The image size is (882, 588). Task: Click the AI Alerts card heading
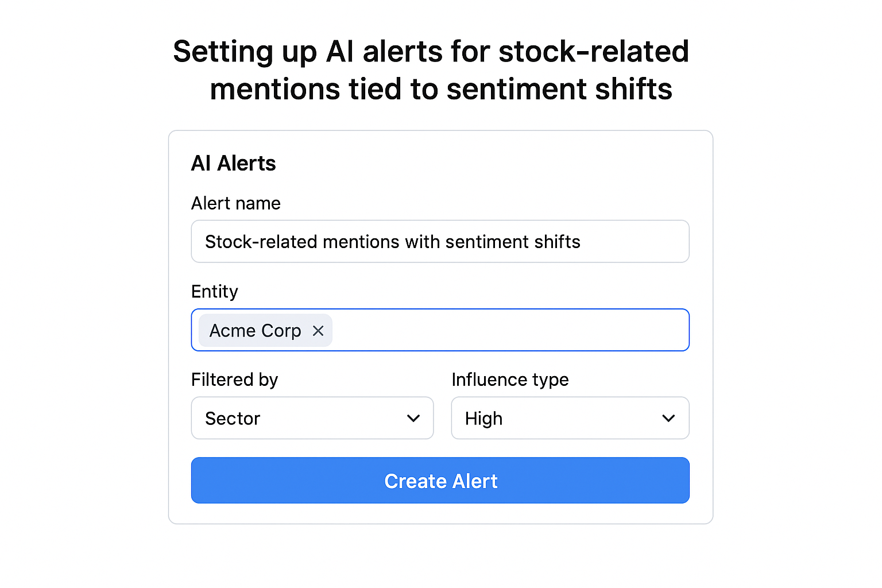tap(233, 164)
